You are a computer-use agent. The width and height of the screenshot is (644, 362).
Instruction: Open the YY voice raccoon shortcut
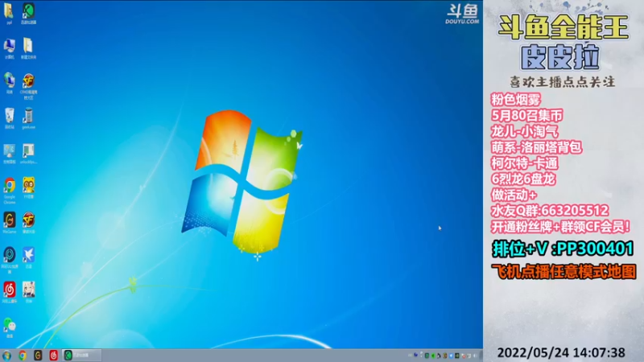pyautogui.click(x=28, y=188)
